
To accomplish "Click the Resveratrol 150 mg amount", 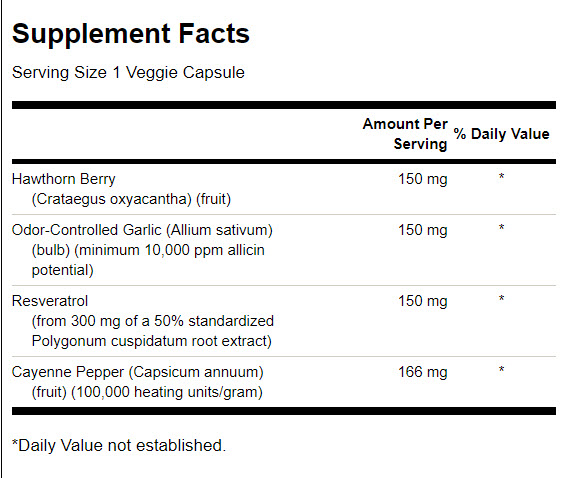I will [423, 301].
